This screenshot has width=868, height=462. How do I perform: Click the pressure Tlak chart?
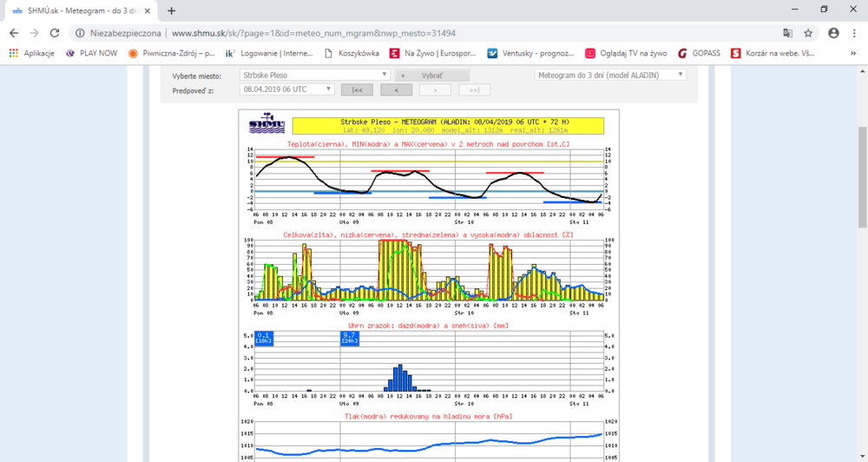click(429, 441)
